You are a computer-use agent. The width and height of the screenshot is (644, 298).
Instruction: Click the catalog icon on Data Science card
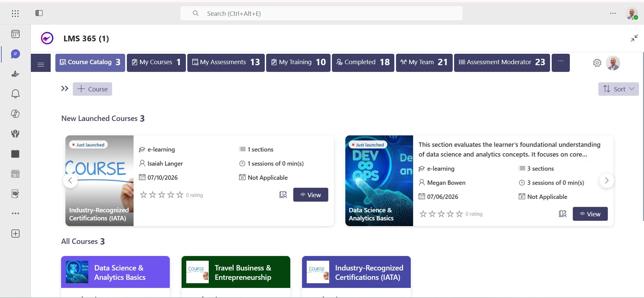click(563, 214)
